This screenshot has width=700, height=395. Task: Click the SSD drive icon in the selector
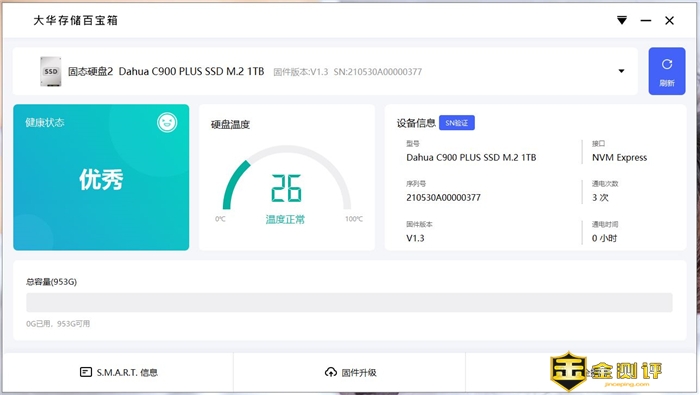tap(50, 71)
